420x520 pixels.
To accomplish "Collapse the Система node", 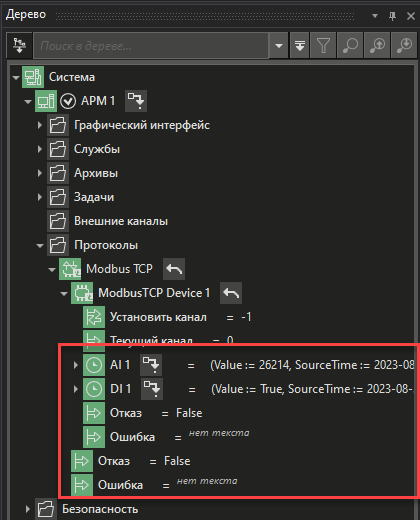I will coord(16,77).
